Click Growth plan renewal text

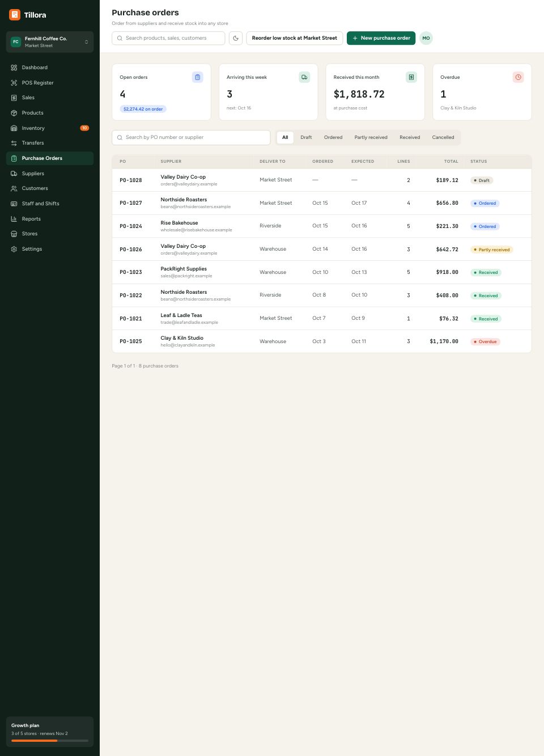click(40, 734)
